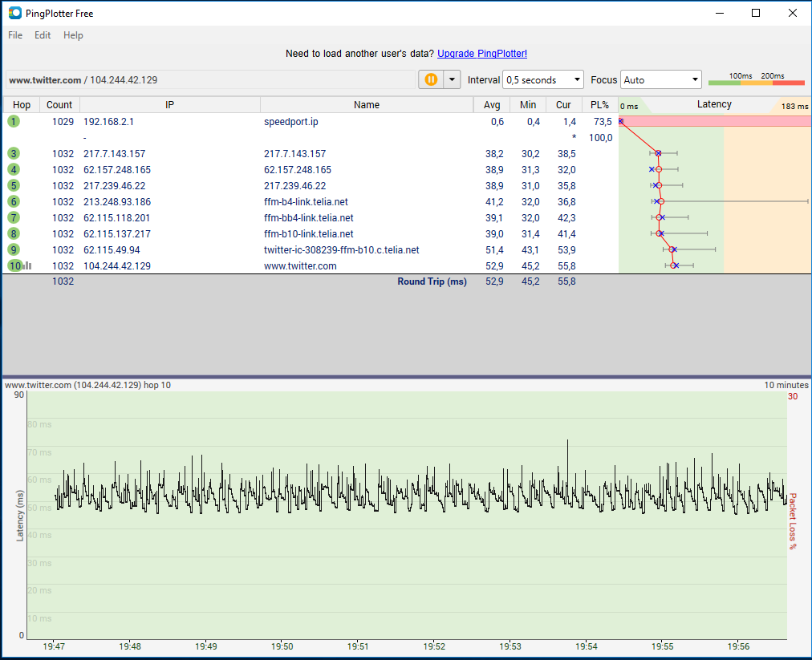Click the Round Trip (ms) summary label
The width and height of the screenshot is (812, 660).
pyautogui.click(x=432, y=281)
